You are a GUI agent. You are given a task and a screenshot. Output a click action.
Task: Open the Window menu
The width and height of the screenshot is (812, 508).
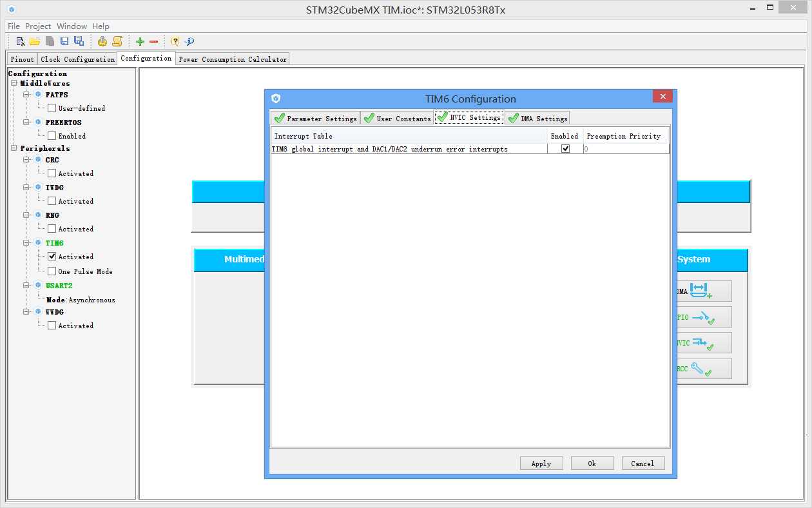[x=72, y=26]
